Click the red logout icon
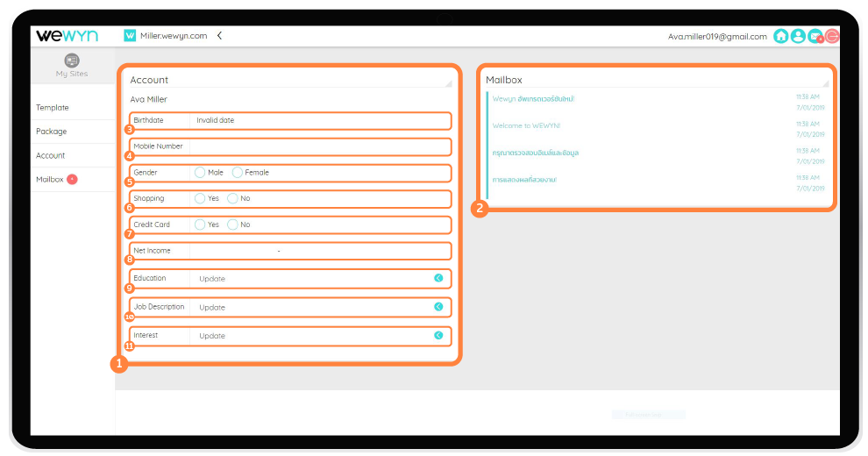The image size is (868, 456). (x=832, y=36)
